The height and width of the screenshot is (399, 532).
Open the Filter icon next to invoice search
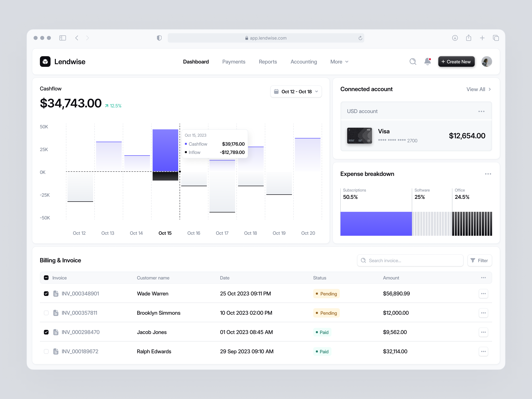tap(473, 261)
